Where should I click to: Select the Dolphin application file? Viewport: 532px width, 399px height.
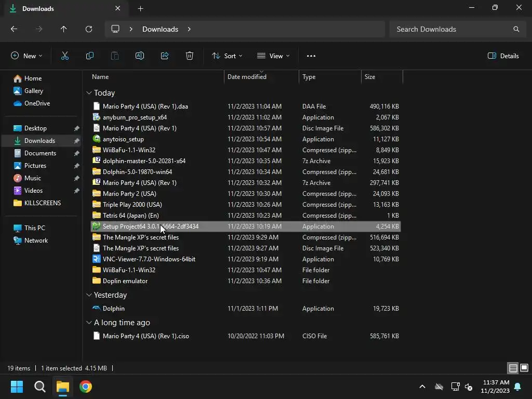pyautogui.click(x=246, y=309)
